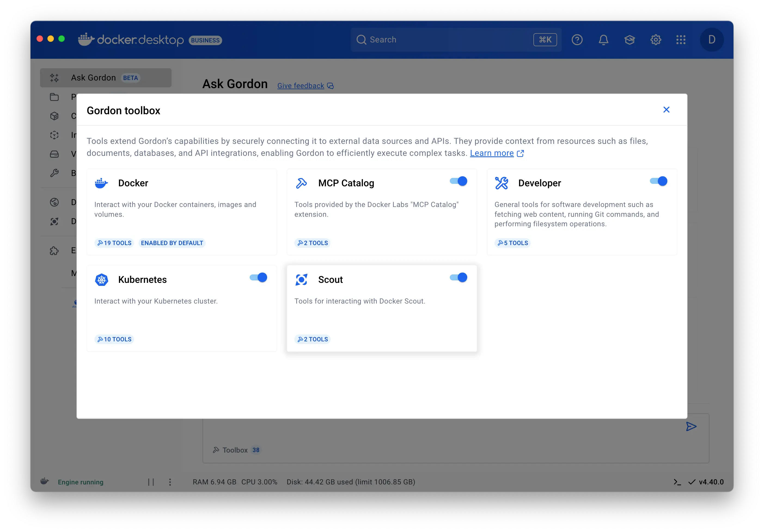Screen dimensions: 764x532
Task: Open the engine three-dot options menu
Action: (170, 482)
